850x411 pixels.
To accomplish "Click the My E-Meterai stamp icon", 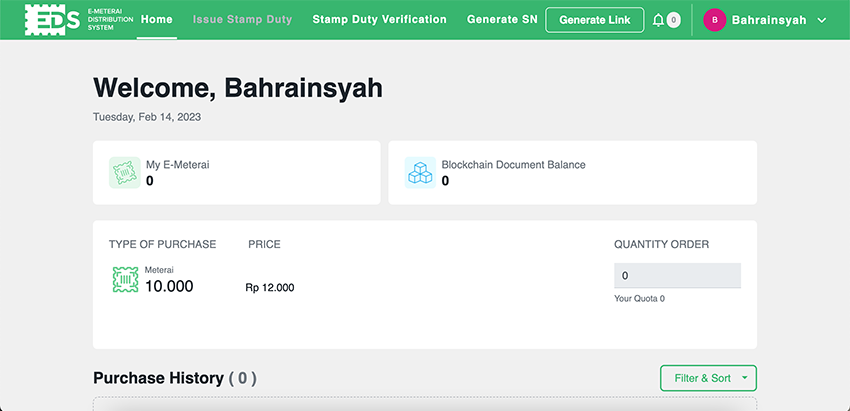I will [124, 173].
